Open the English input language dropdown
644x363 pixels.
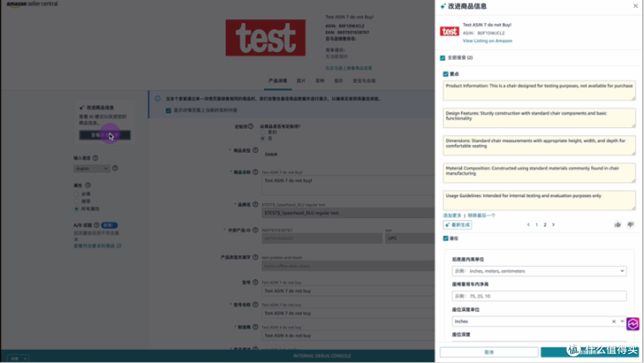click(92, 168)
